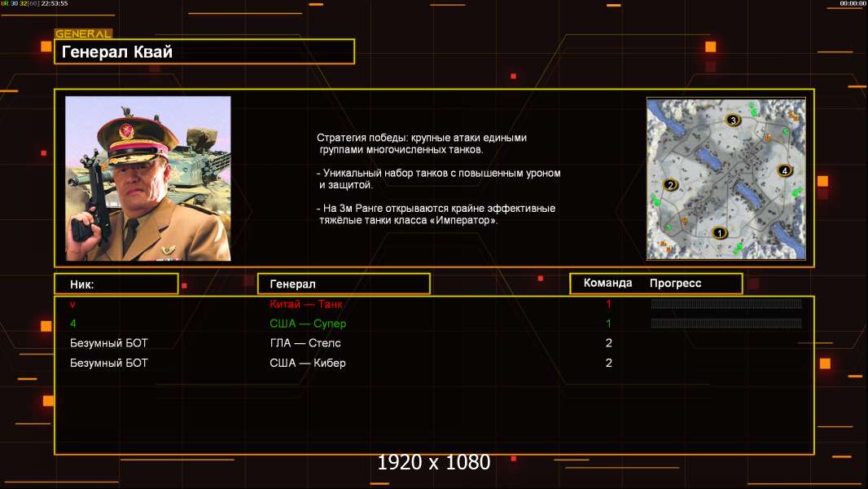Screen dimensions: 868x489
Task: Click the GENERAL label tag
Action: coord(84,33)
